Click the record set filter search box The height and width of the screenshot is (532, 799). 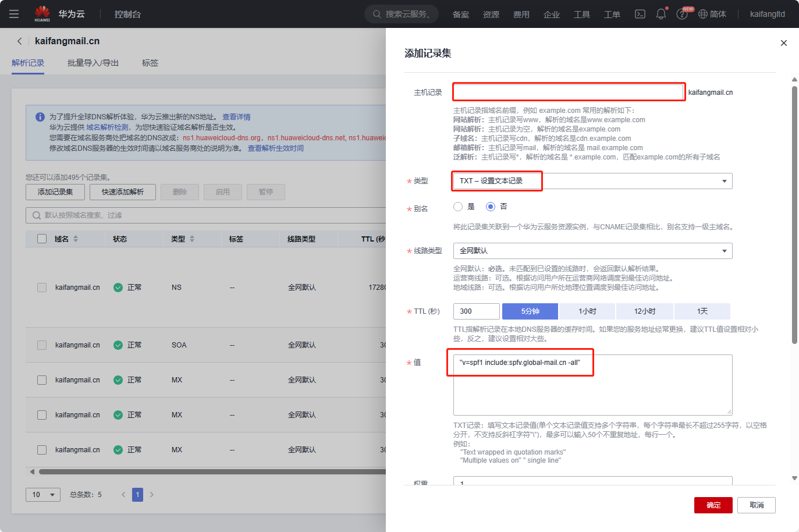pos(205,215)
